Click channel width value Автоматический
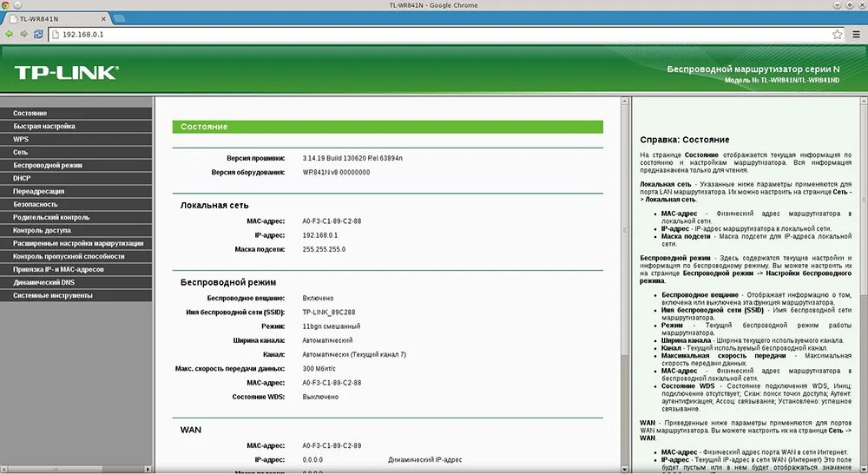The height and width of the screenshot is (474, 868). tap(327, 340)
